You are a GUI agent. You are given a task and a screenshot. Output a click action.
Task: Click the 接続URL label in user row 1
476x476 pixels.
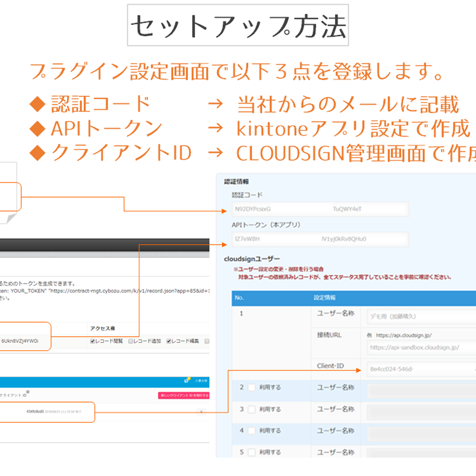click(330, 335)
